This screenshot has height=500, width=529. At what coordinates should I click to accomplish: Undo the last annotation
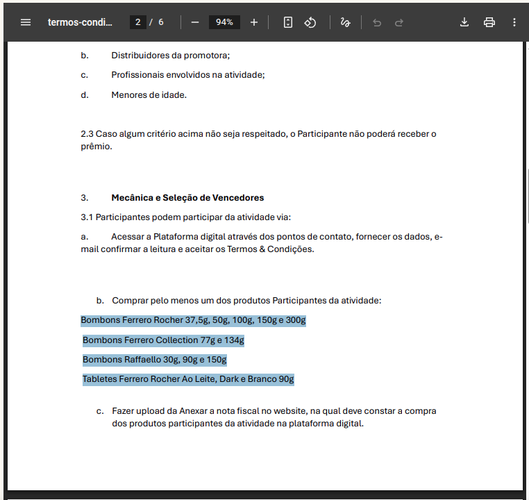point(377,23)
